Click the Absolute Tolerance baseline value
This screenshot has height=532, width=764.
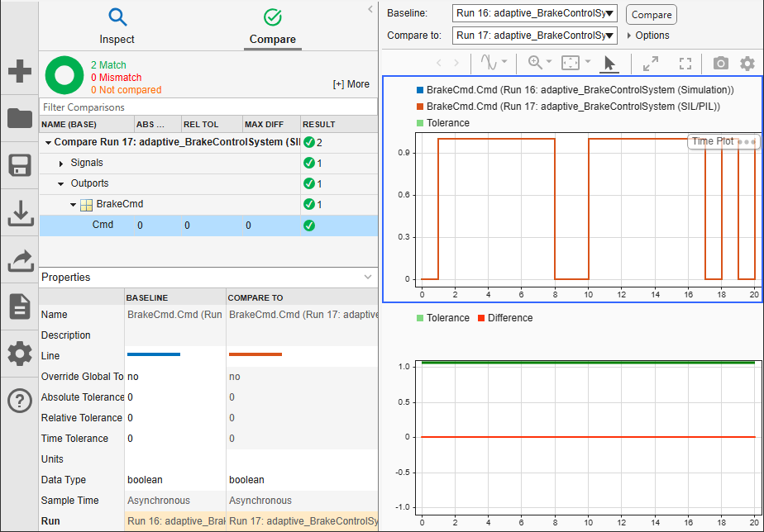click(x=130, y=397)
